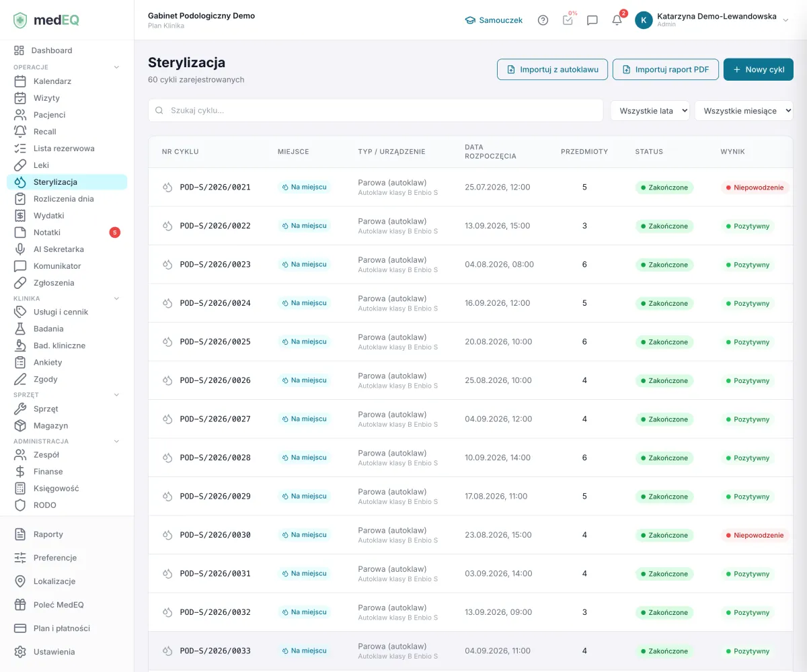Click Importuj z autoklawu button

(552, 70)
